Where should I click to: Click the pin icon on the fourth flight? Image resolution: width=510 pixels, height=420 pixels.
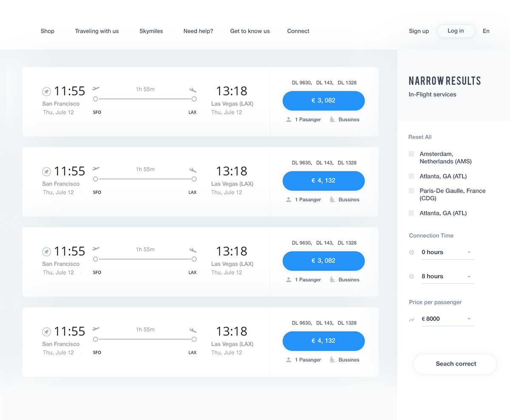[x=46, y=332]
